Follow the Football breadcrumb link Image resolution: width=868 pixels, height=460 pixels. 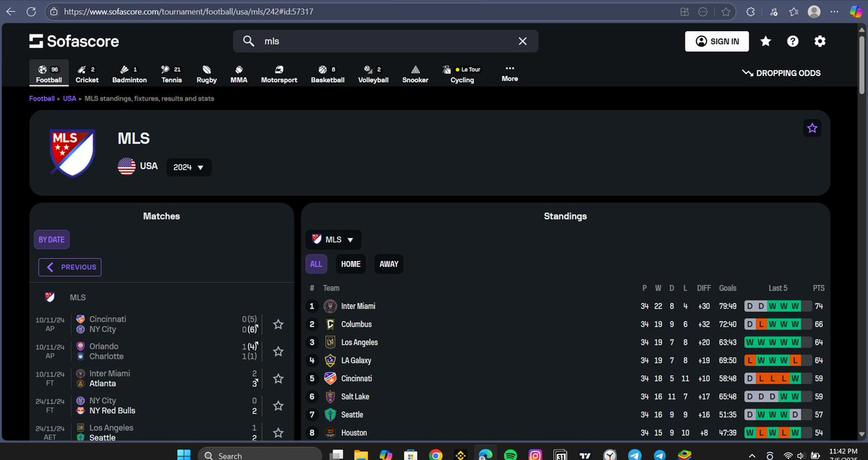click(x=41, y=98)
